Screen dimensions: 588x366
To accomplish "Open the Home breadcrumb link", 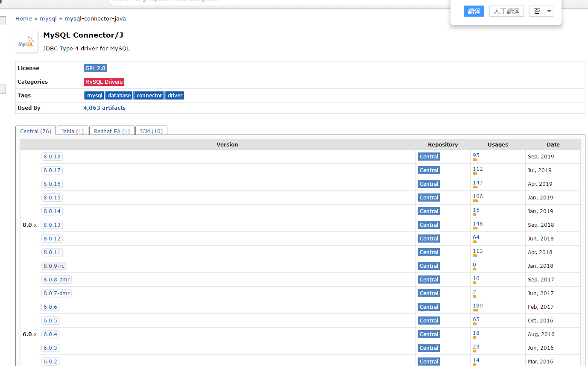I will coord(23,18).
